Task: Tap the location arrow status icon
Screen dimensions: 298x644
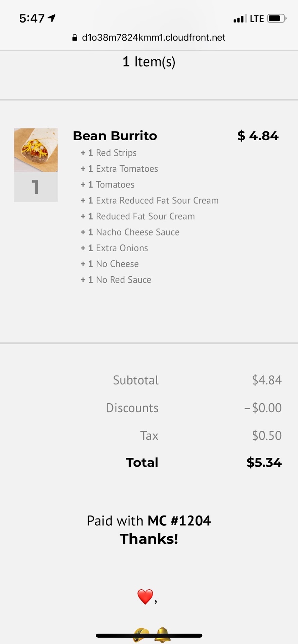Action: (52, 18)
